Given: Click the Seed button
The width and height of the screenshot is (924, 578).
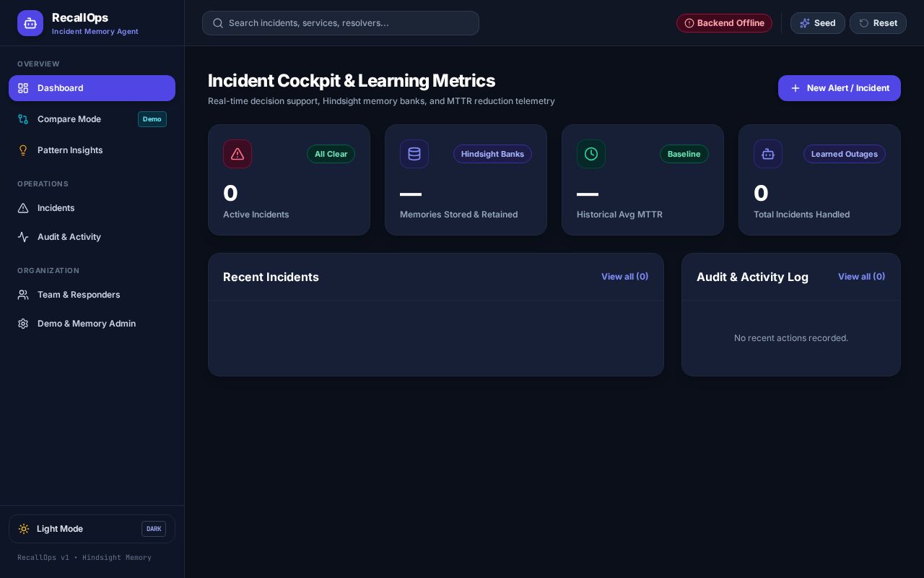Looking at the screenshot, I should 818,23.
